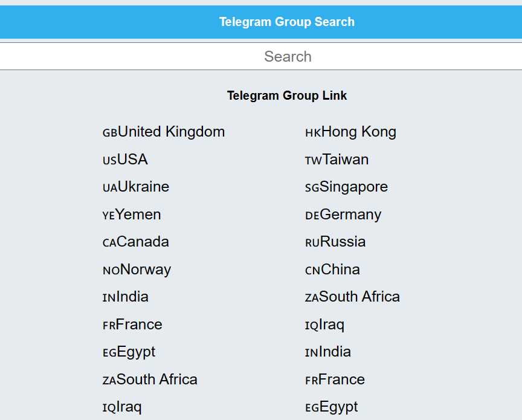Viewport: 522px width, 420px height.
Task: Select the Norway group link
Action: pyautogui.click(x=137, y=270)
